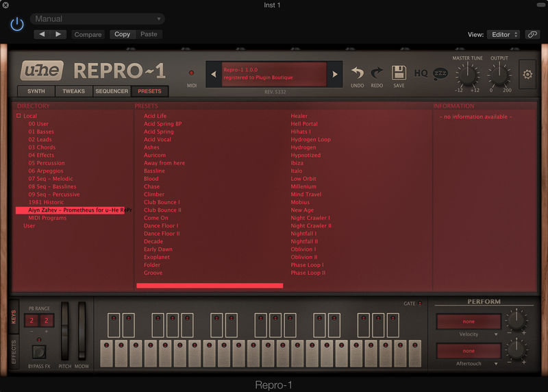Select the 03 Chords directory folder
This screenshot has height=392, width=548.
pos(42,147)
